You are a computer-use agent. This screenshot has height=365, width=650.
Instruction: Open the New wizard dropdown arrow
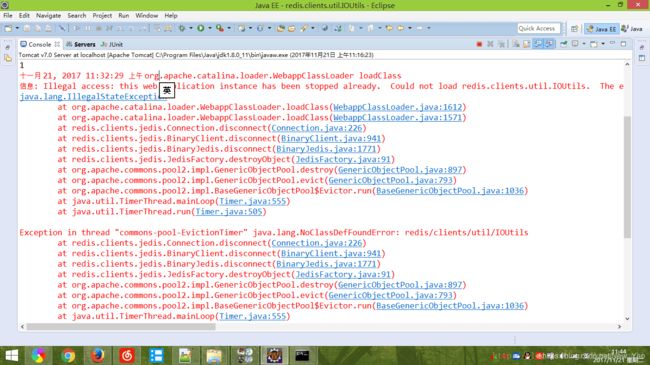point(17,28)
